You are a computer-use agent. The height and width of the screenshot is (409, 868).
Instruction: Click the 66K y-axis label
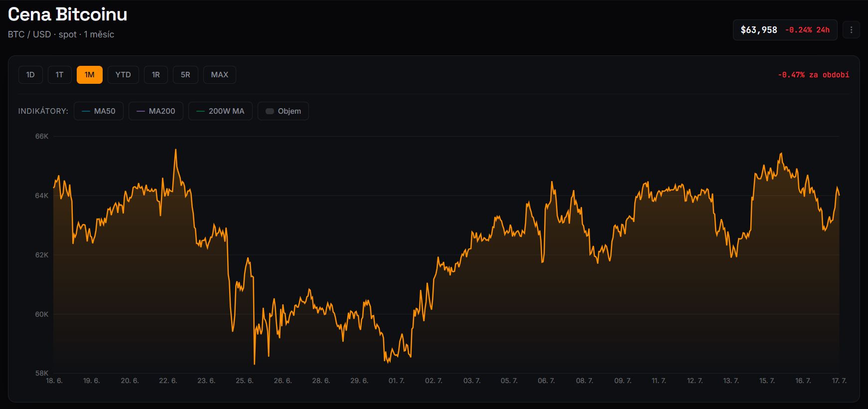[42, 136]
